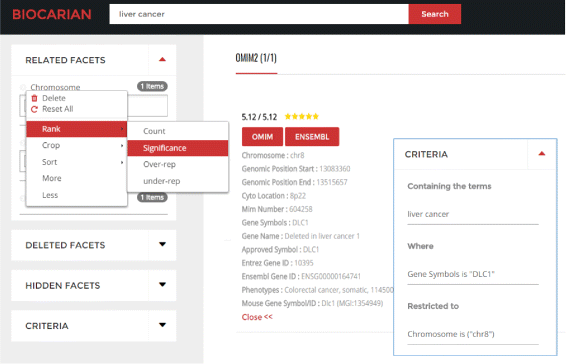
Task: Click the Restricted to heading
Action: pos(433,306)
